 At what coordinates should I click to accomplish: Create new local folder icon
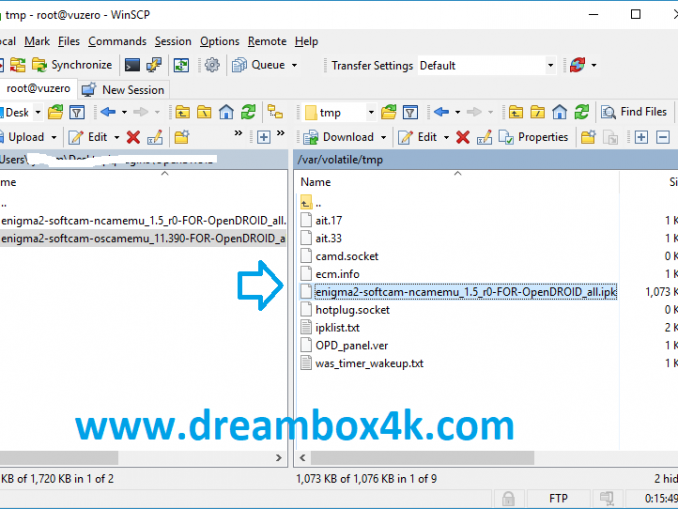[182, 138]
